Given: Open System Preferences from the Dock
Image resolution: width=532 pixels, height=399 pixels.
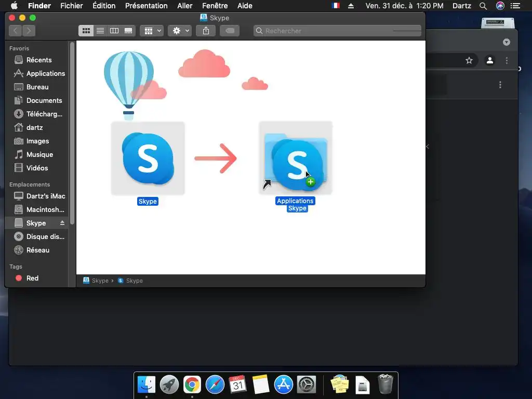Looking at the screenshot, I should point(307,385).
